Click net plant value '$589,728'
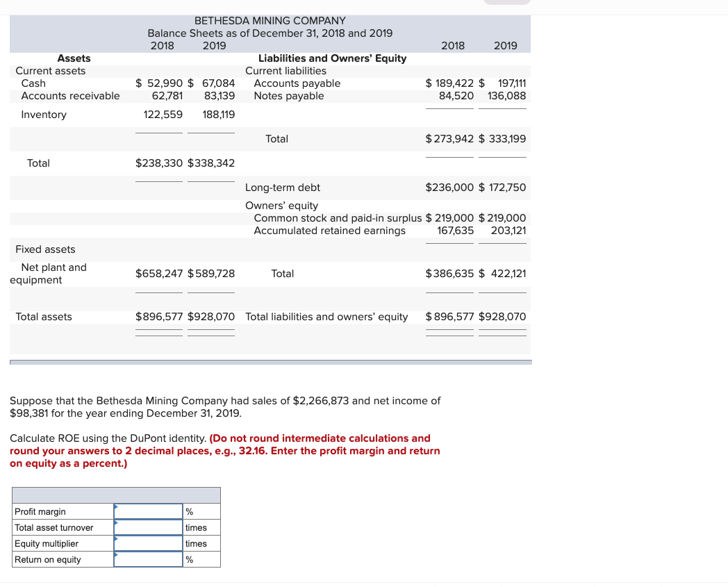Screen dimensions: 728x587 (x=211, y=274)
